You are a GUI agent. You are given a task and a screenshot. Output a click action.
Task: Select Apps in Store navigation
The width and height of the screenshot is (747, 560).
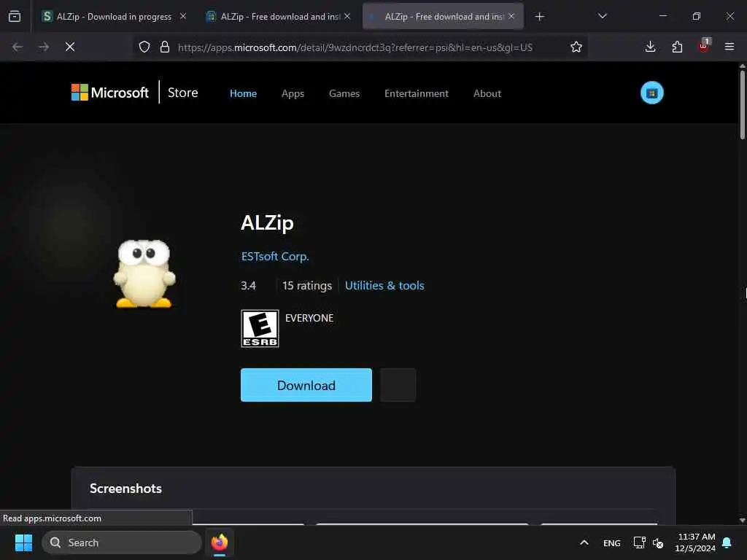pos(293,93)
